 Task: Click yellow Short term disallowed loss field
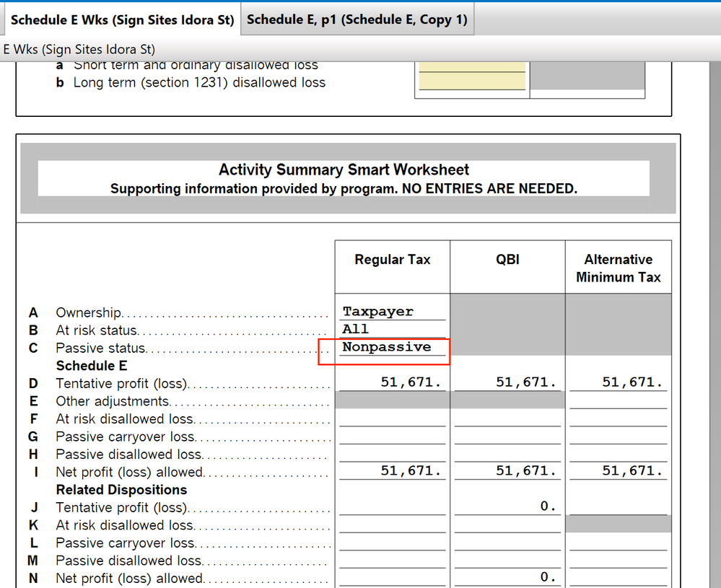pyautogui.click(x=472, y=66)
